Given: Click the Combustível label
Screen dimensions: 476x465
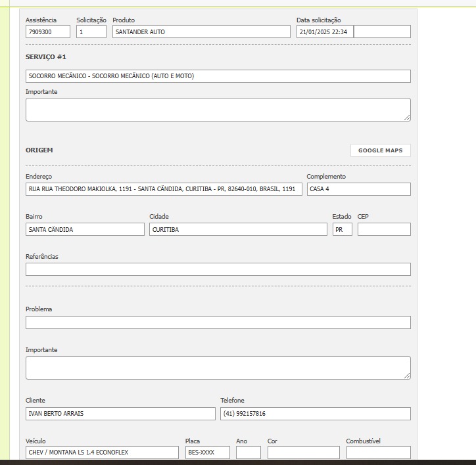Looking at the screenshot, I should tap(364, 441).
